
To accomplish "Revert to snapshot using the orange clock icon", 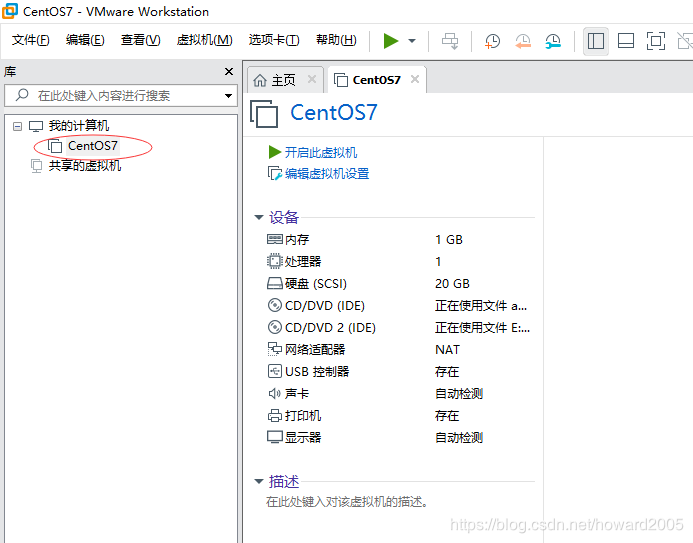I will [523, 41].
